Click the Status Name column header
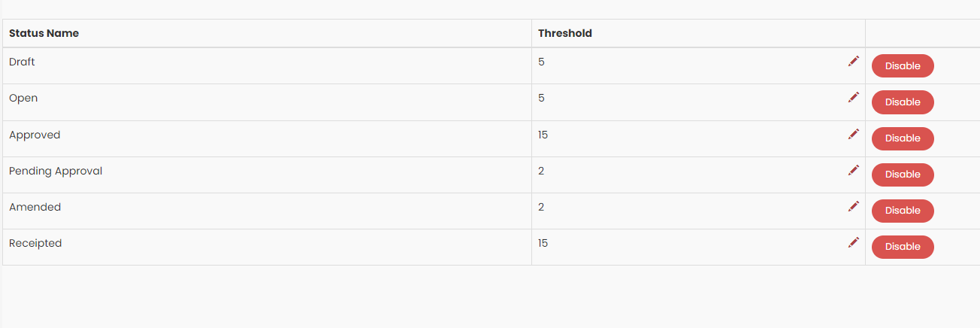Viewport: 980px width, 328px height. click(x=44, y=33)
